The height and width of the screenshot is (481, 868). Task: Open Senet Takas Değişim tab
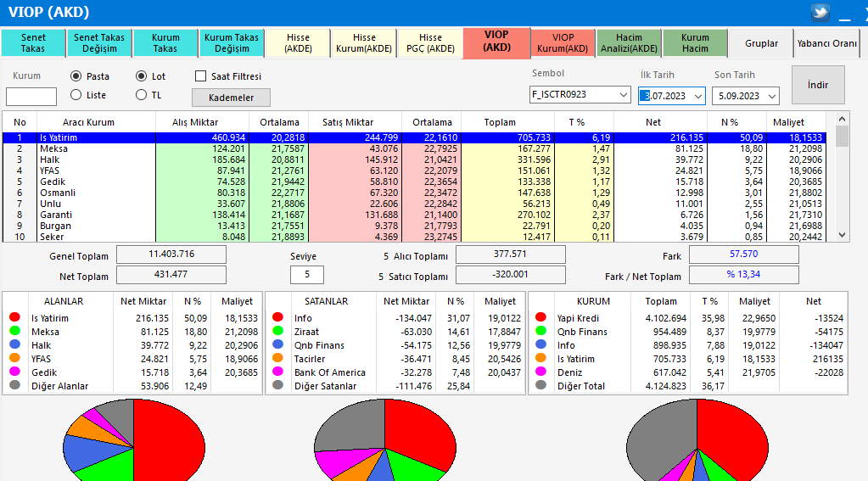click(99, 43)
